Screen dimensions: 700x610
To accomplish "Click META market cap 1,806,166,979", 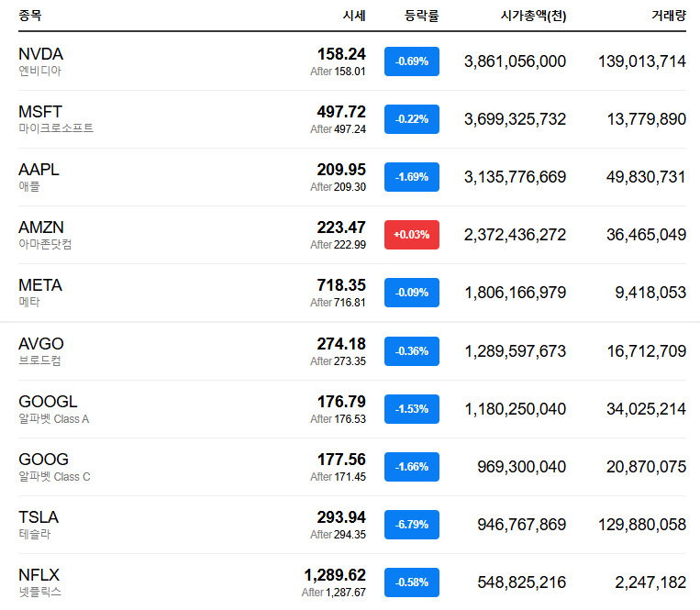I will click(516, 293).
